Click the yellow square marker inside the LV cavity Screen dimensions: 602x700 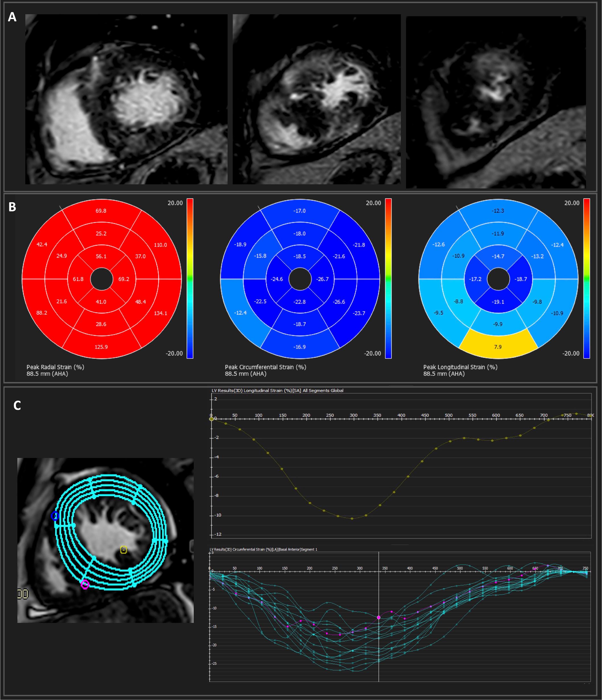pos(124,550)
